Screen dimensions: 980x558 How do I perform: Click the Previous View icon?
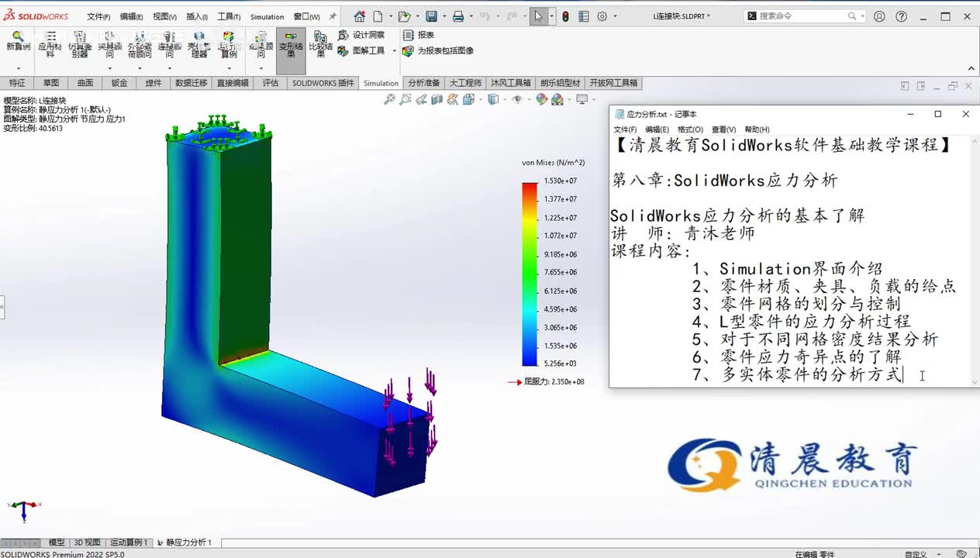421,99
